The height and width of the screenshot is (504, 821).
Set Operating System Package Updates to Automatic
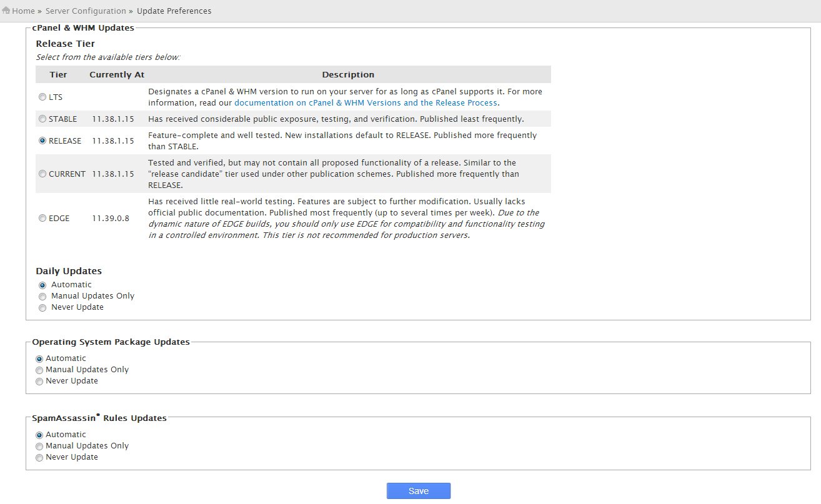(39, 358)
